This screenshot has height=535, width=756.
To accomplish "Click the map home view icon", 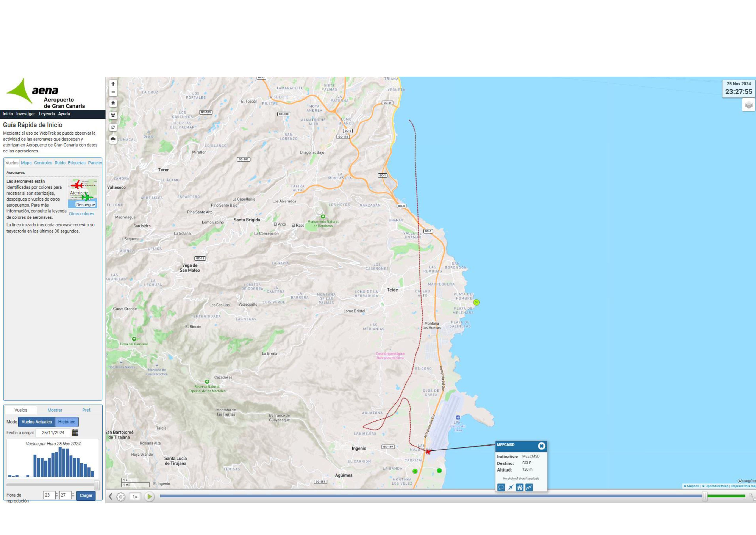I will pyautogui.click(x=113, y=103).
